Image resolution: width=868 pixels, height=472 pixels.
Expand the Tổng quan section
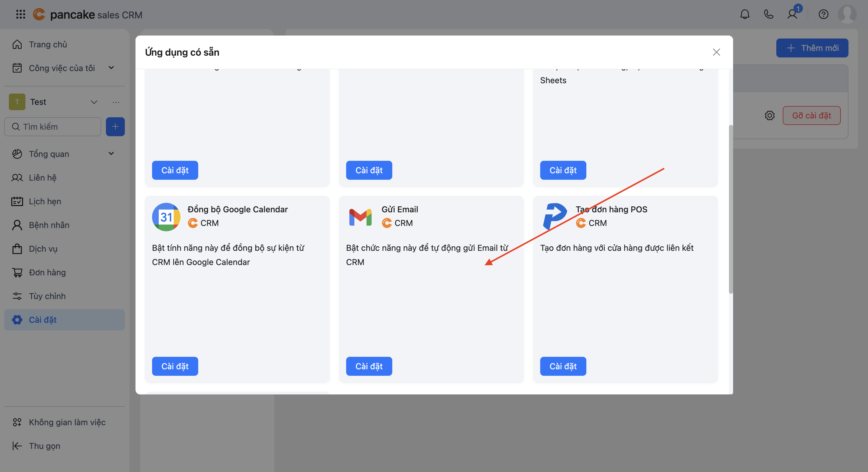point(111,154)
